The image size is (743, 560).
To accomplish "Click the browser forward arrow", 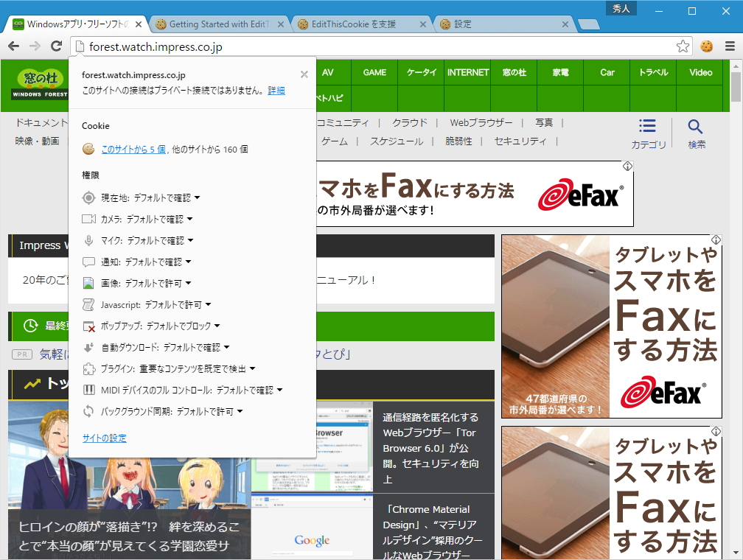I will tap(35, 46).
